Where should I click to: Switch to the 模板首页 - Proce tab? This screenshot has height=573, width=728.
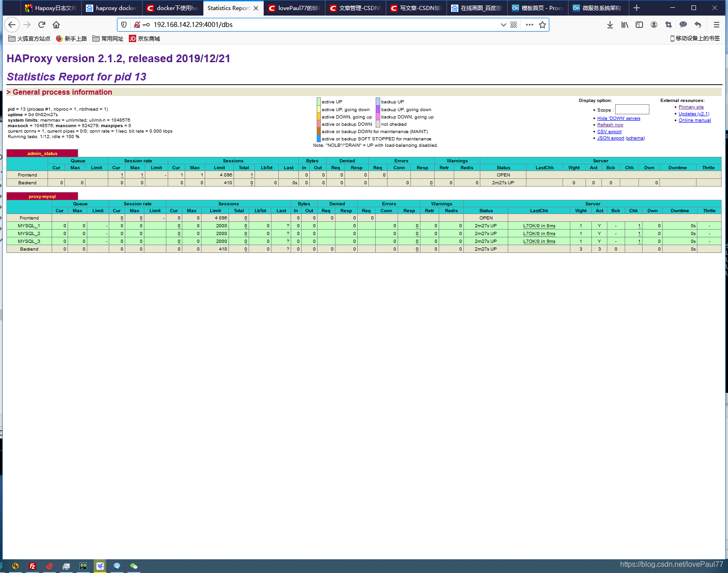coord(537,8)
